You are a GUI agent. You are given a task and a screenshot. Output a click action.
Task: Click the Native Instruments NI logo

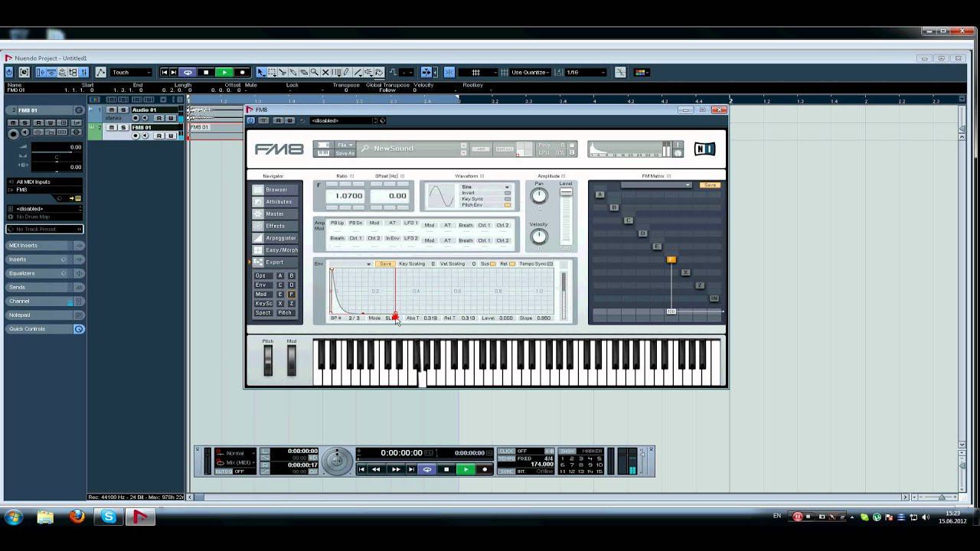704,148
